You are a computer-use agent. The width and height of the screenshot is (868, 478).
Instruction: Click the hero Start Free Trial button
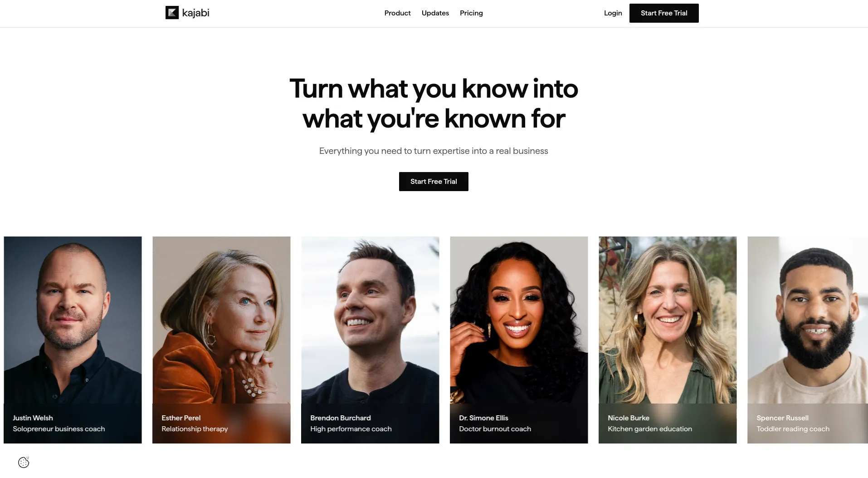(x=434, y=182)
